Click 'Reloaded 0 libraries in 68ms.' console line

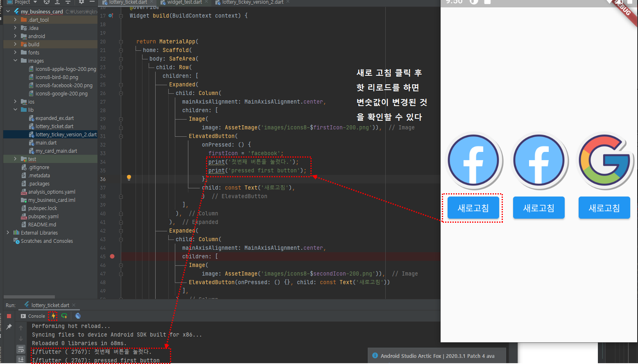(79, 343)
